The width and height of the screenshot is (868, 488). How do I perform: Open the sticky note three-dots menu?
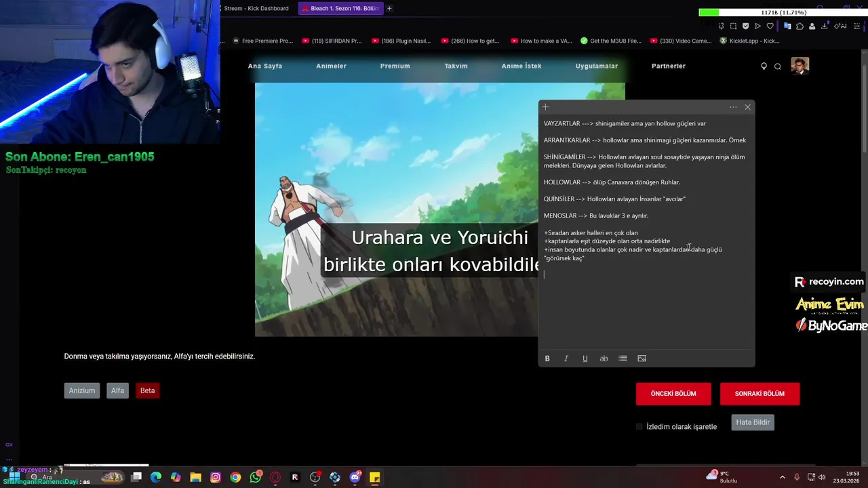[x=733, y=107]
